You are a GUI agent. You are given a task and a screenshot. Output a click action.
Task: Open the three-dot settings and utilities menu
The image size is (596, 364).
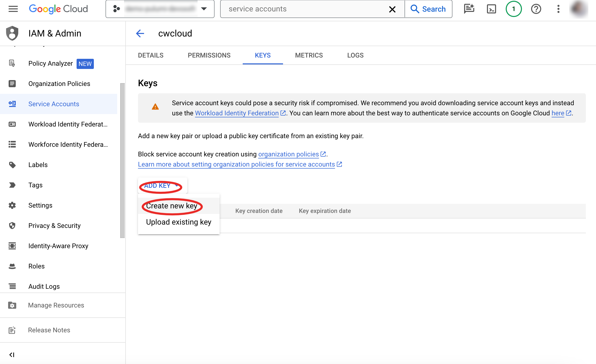click(558, 9)
